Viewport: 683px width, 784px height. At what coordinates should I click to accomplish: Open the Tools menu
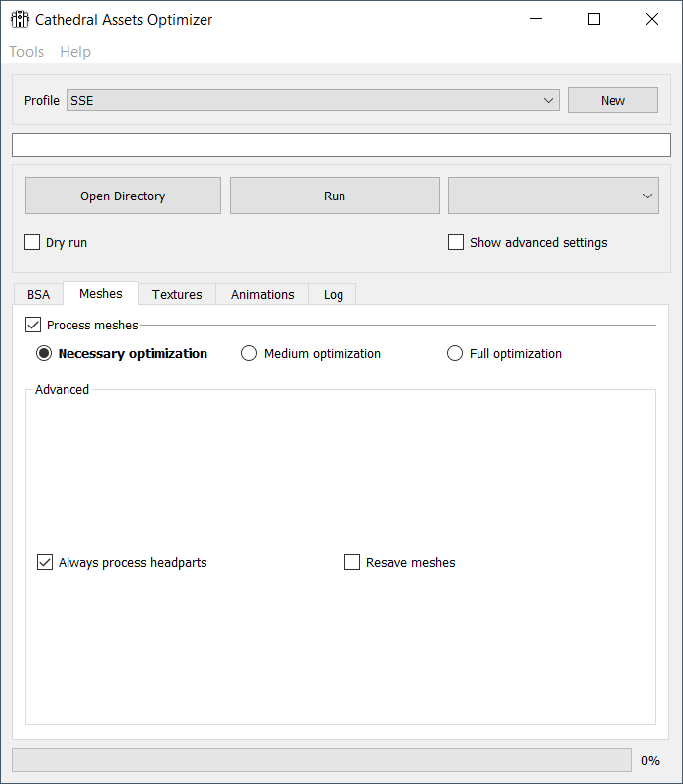[27, 52]
